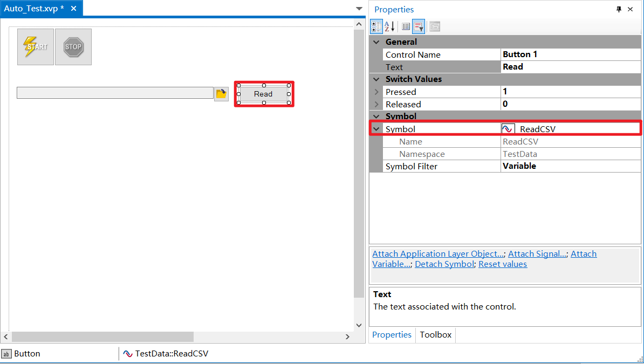This screenshot has width=644, height=364.
Task: Click the STOP sign panel button
Action: 73,47
